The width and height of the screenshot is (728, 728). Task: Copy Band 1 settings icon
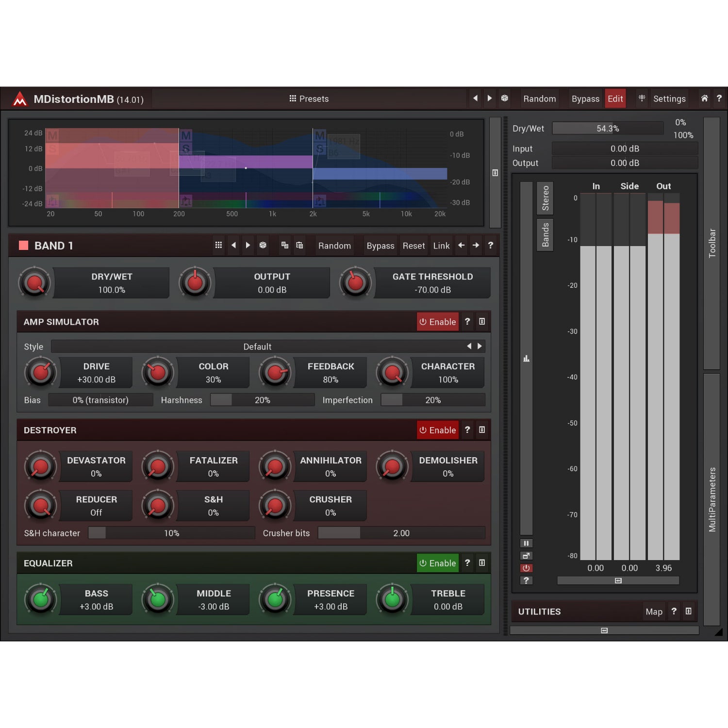[285, 246]
